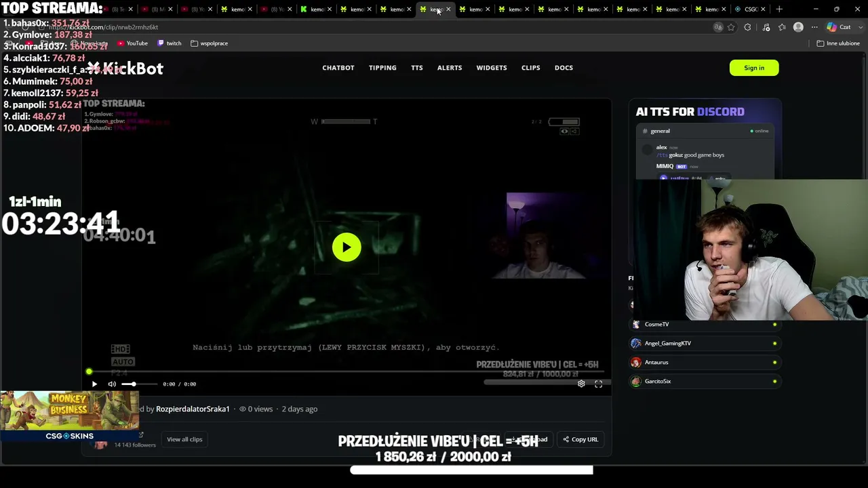
Task: Open the CHATBOT menu item
Action: tap(338, 68)
